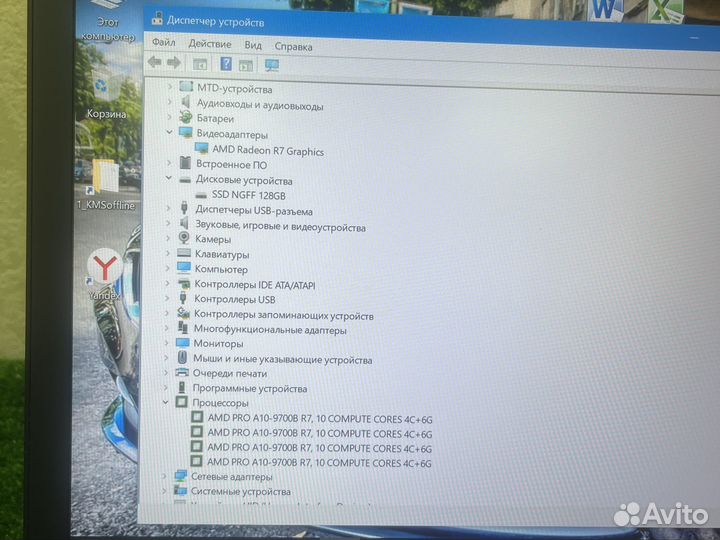Image resolution: width=720 pixels, height=540 pixels.
Task: Expand the Сетевые адаптеры node
Action: (x=164, y=476)
